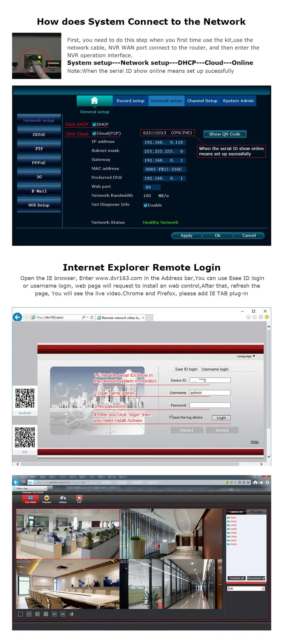Toggle the DHCP checkbox
The image size is (283, 644).
click(x=94, y=124)
